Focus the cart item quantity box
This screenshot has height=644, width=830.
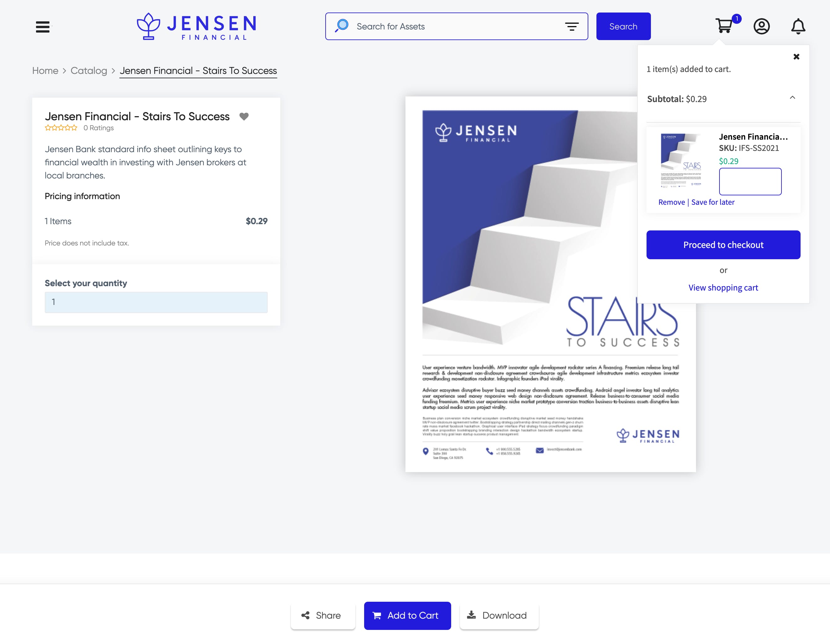point(750,182)
